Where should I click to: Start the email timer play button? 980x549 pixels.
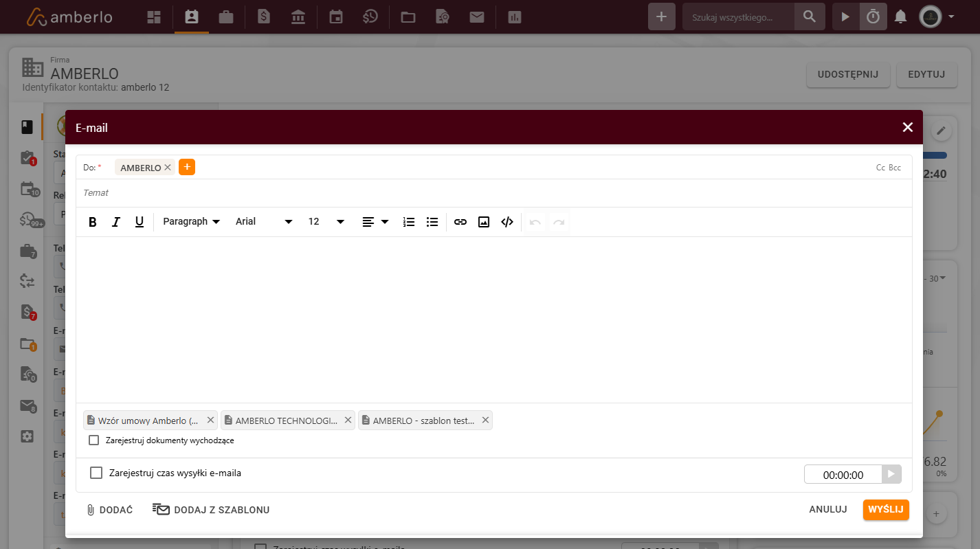(x=892, y=474)
